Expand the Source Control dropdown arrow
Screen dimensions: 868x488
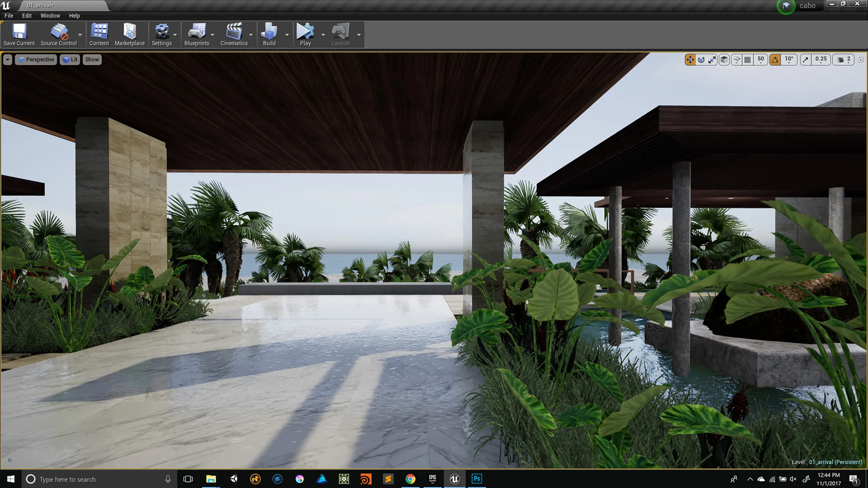pyautogui.click(x=80, y=35)
